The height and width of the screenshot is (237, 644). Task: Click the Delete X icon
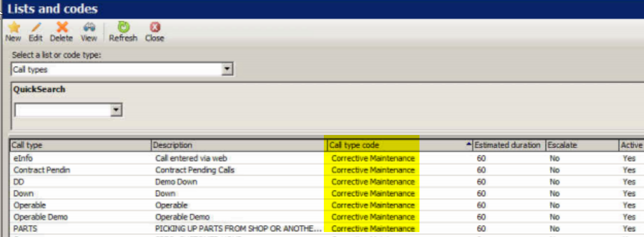(62, 28)
